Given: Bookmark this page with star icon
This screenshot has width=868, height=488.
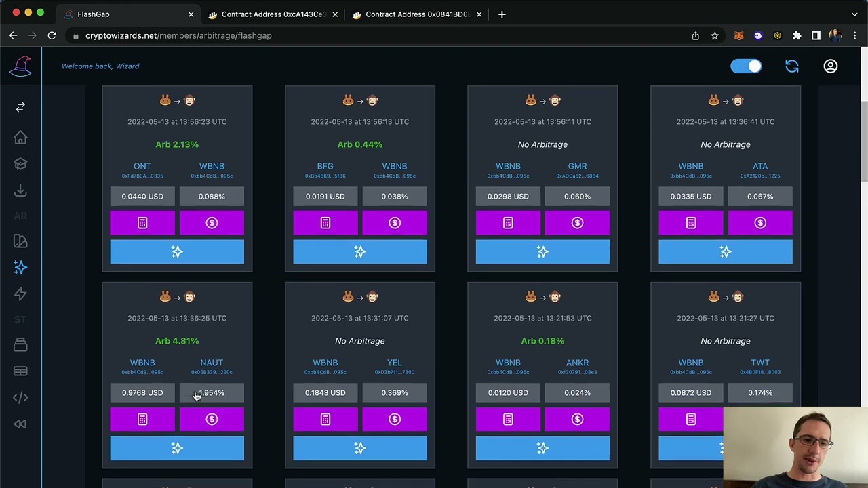Looking at the screenshot, I should pos(715,35).
